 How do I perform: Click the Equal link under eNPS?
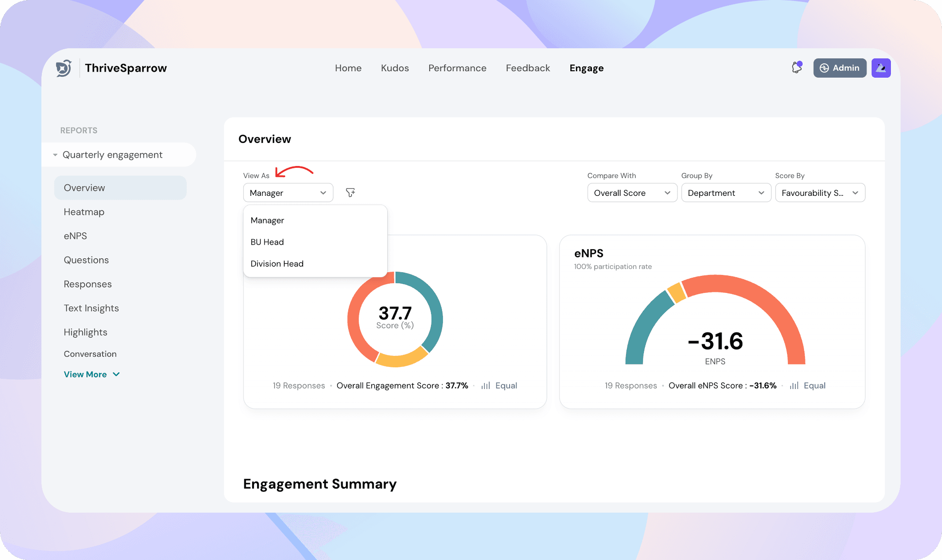coord(814,386)
